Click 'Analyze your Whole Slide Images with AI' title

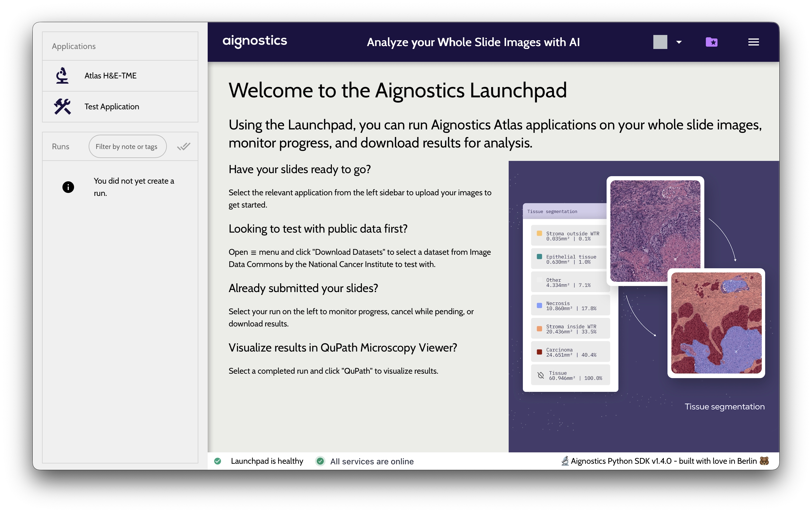(473, 42)
